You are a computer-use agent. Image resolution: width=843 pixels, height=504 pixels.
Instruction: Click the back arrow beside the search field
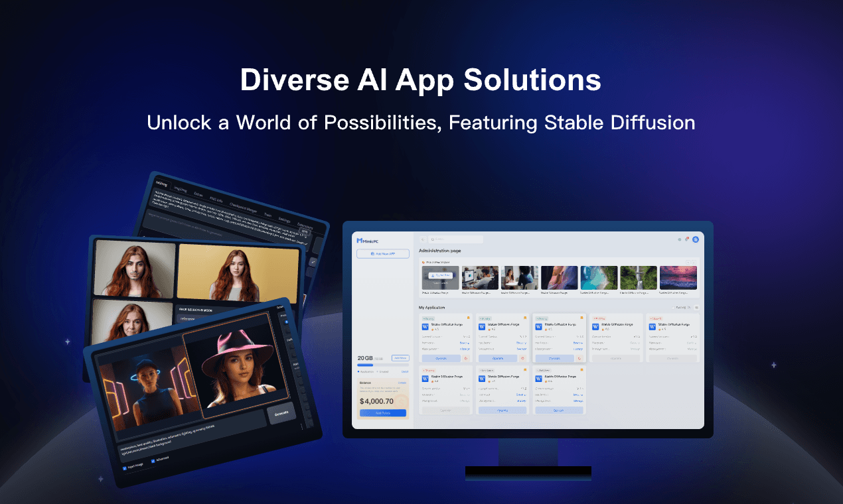[x=423, y=239]
